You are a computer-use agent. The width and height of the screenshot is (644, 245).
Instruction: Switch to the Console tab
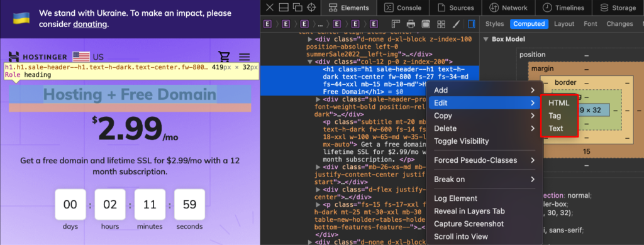[403, 8]
